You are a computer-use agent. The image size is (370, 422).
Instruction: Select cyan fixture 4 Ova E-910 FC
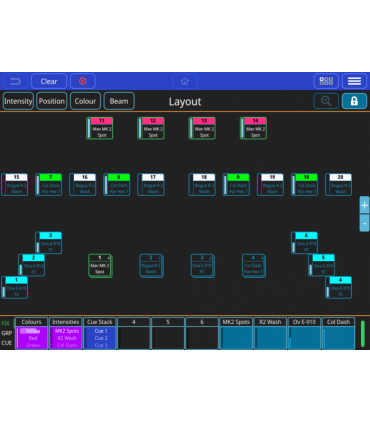(339, 287)
